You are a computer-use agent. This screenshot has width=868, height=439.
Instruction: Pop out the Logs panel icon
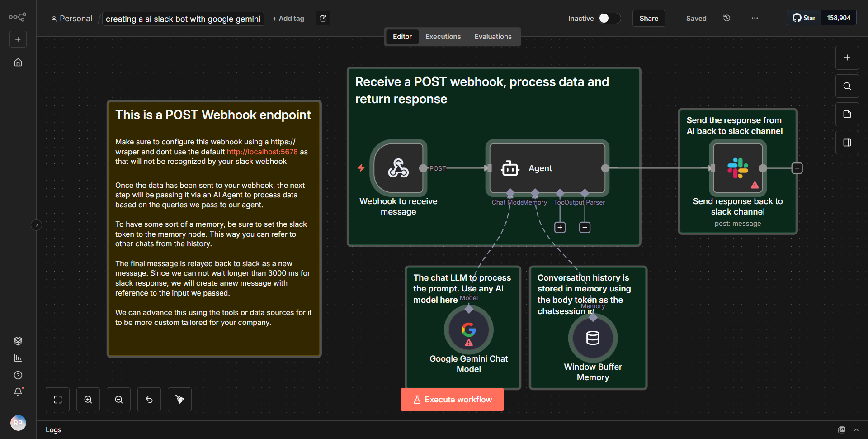click(842, 430)
